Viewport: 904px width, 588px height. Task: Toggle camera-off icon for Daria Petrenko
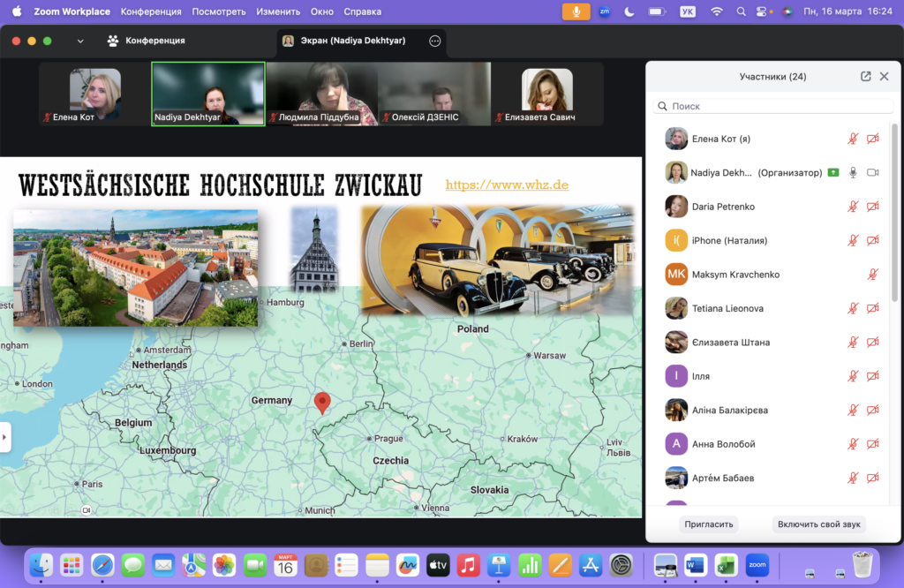(x=873, y=207)
